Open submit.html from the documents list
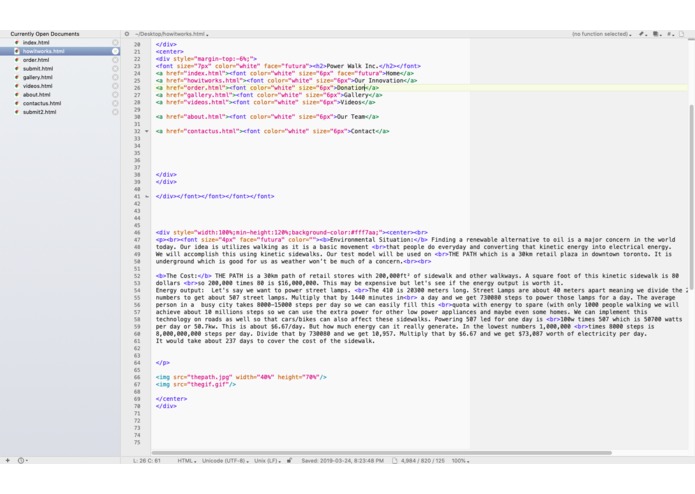 tap(38, 69)
